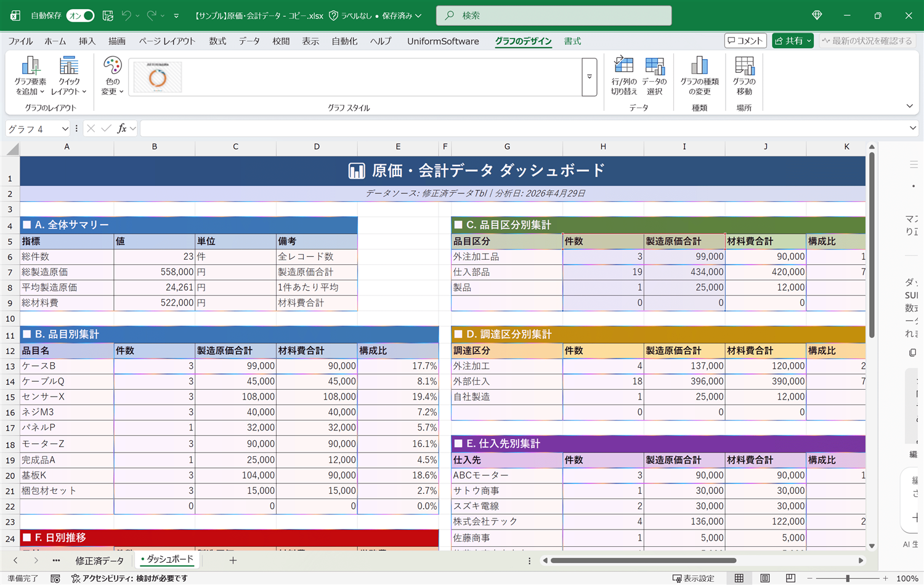
Task: Go to previous sheet arrow
Action: click(16, 560)
